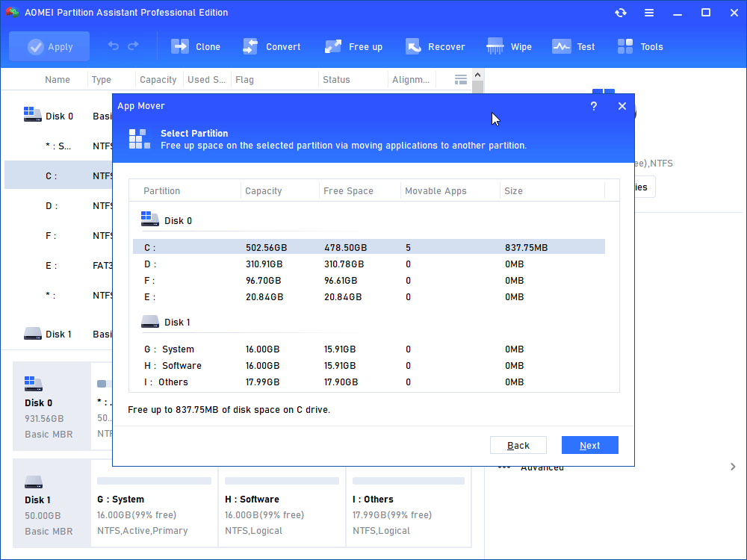This screenshot has height=560, width=747.
Task: Click the Free Space column header
Action: tap(348, 191)
